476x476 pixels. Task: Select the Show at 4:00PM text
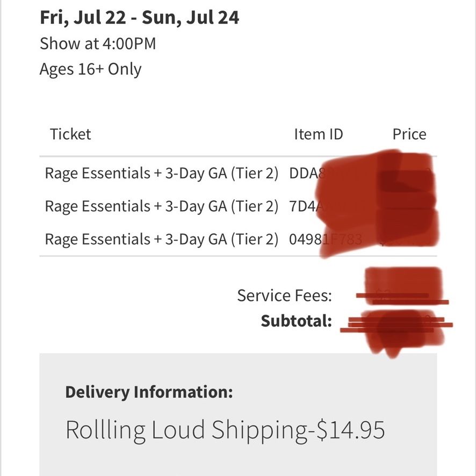[98, 44]
